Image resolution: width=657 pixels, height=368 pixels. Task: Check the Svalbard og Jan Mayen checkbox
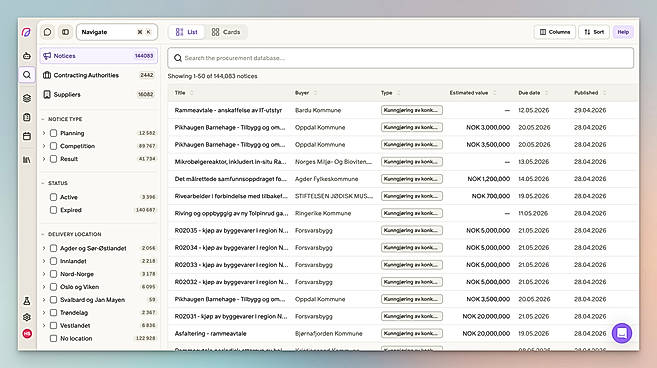coord(53,300)
